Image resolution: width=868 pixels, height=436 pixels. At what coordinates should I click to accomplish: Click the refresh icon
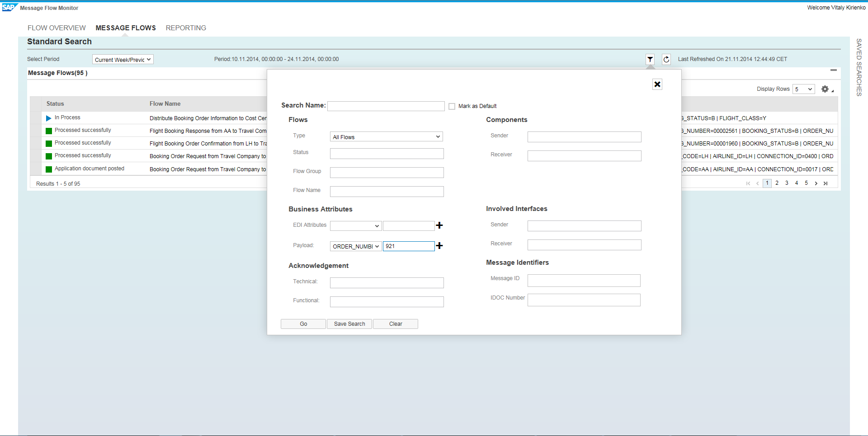(666, 59)
